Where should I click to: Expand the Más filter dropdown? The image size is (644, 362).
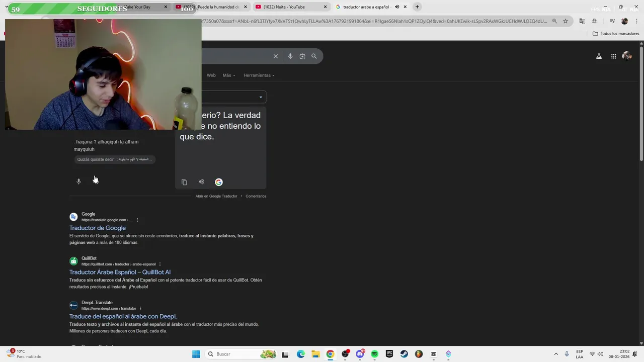coord(229,75)
